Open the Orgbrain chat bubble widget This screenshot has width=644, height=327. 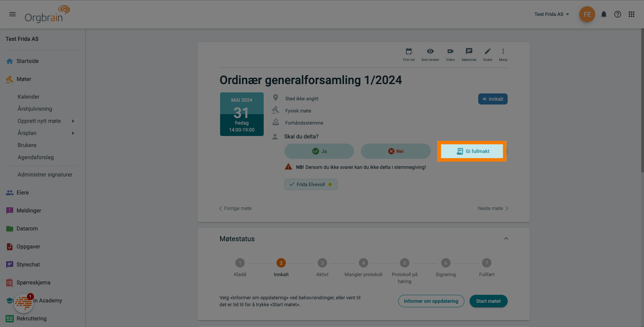tap(24, 303)
